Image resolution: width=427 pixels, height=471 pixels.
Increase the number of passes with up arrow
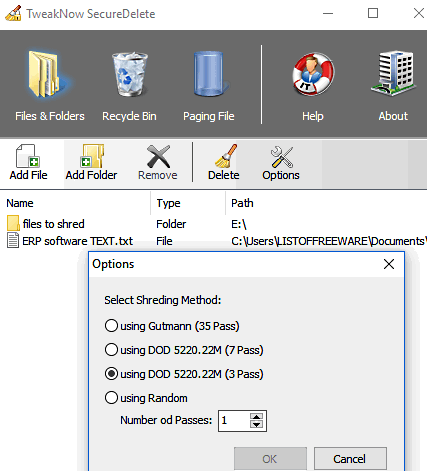(256, 417)
